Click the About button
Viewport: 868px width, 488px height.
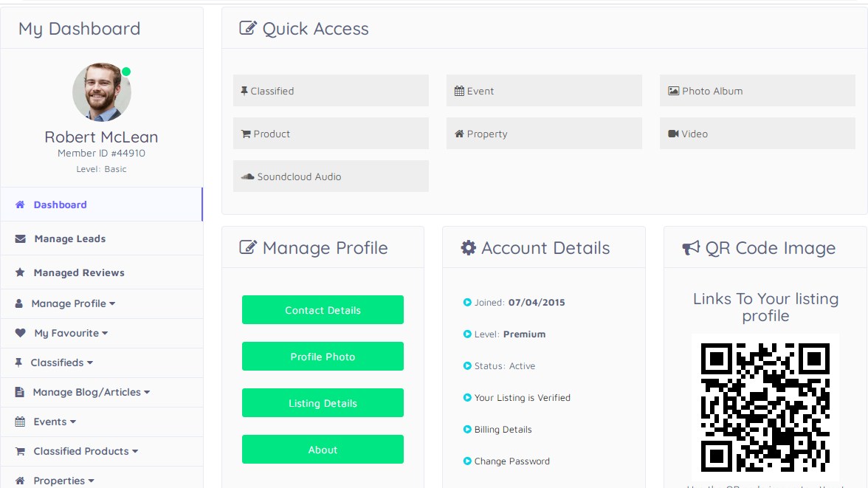point(323,449)
